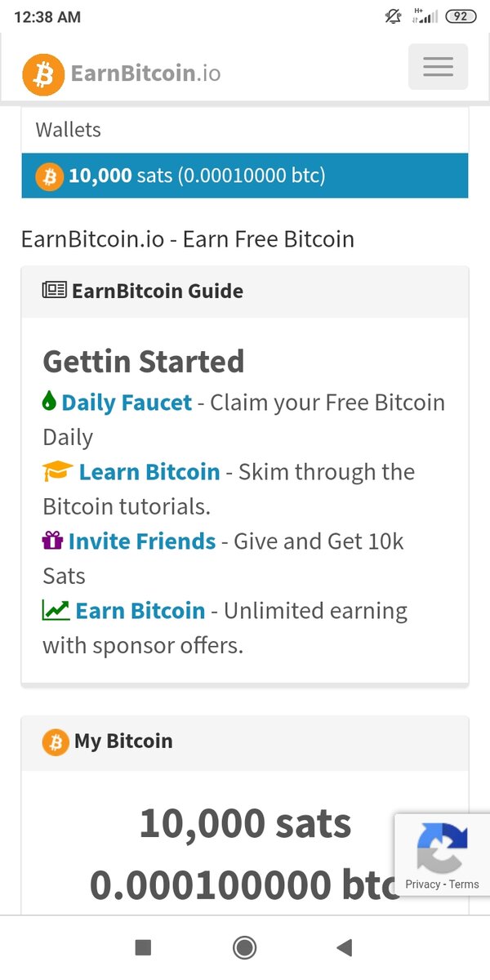Tap the reCAPTCHA badge

pos(442,854)
